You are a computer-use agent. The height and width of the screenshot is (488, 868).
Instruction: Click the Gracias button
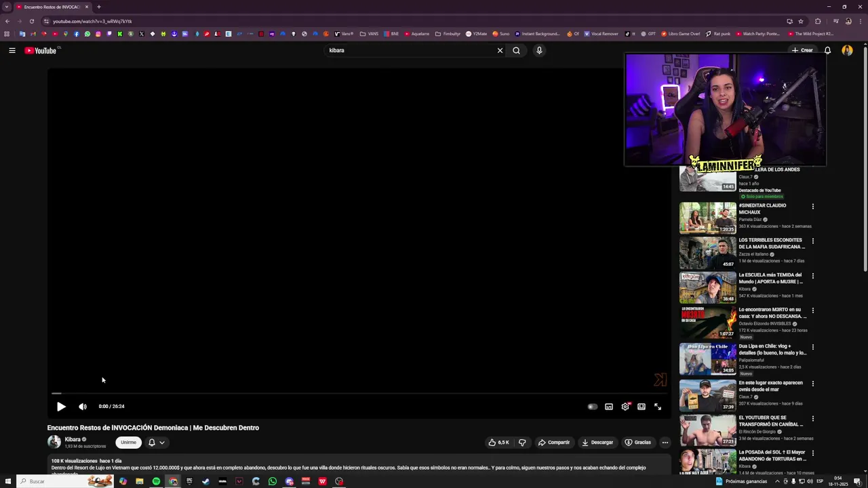[x=638, y=443]
